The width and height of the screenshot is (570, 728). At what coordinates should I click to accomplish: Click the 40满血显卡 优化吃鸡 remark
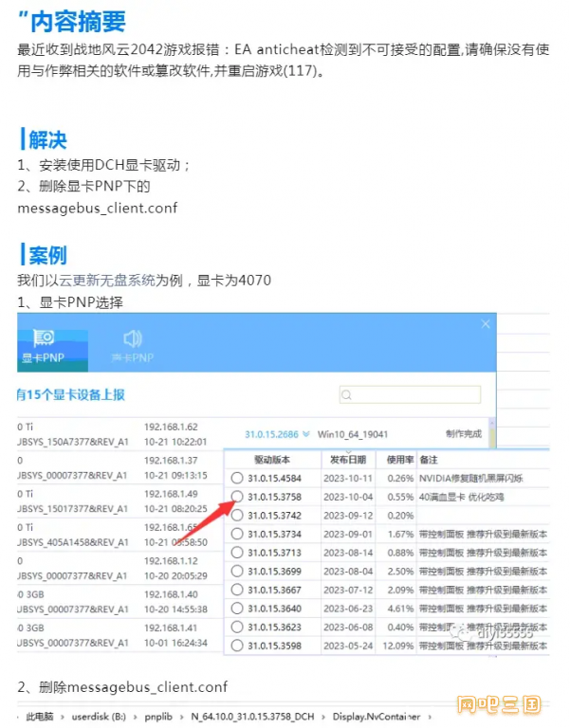[x=462, y=497]
